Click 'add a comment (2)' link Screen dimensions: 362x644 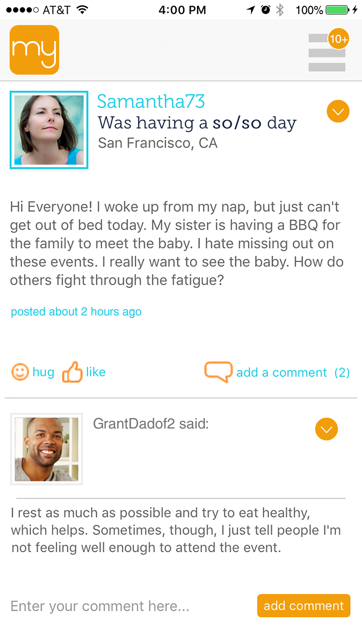[293, 372]
